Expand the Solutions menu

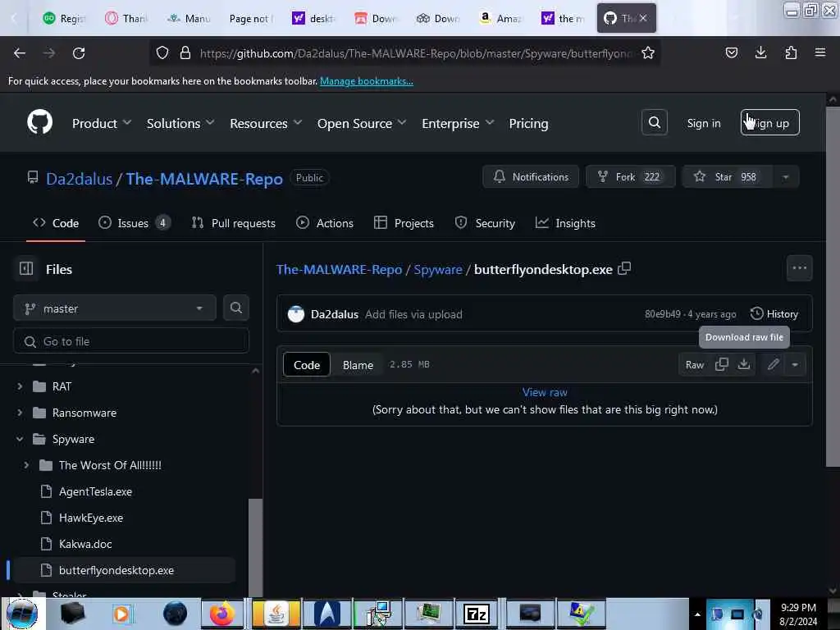click(x=180, y=123)
